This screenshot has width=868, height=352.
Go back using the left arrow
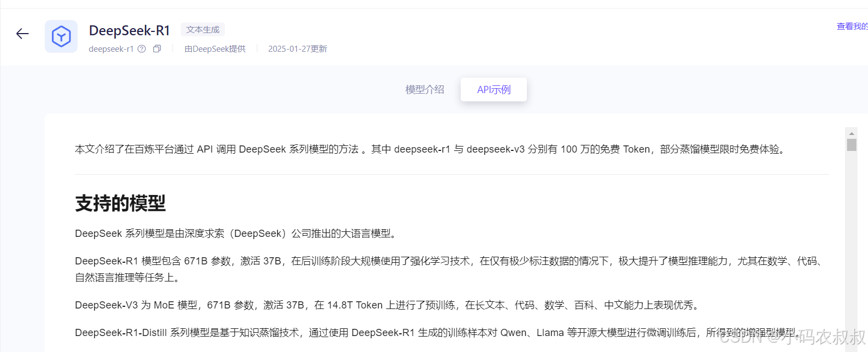(x=22, y=34)
